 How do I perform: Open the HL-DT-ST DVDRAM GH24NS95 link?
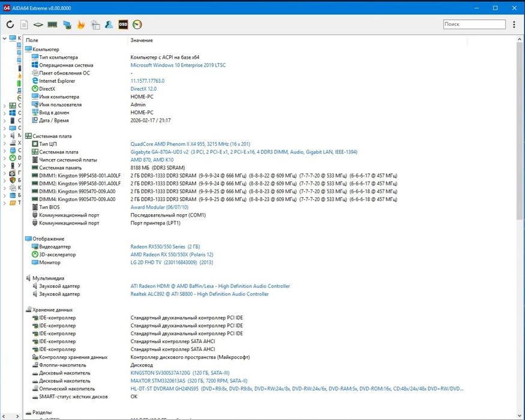(x=296, y=389)
